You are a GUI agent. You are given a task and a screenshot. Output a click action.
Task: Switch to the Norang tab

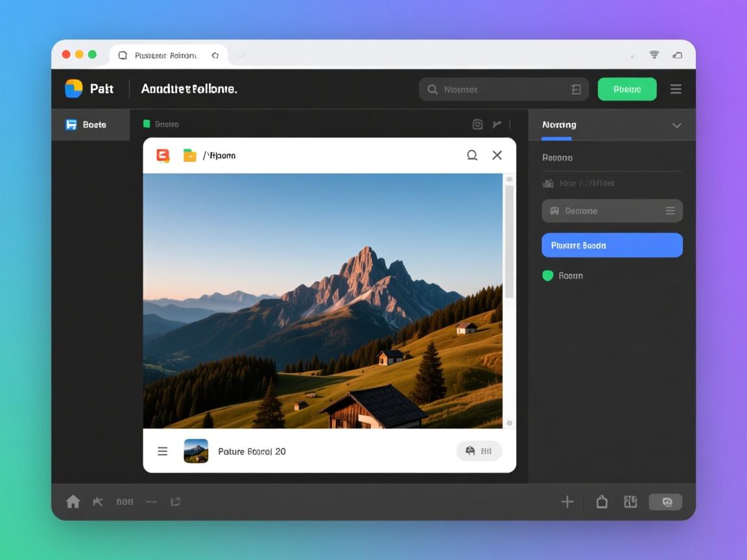(559, 125)
